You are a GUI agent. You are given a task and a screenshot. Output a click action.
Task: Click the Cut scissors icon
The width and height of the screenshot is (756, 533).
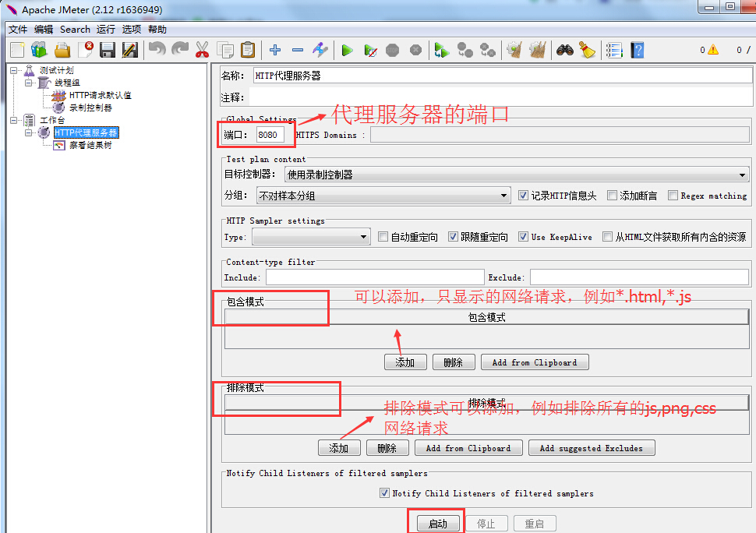(202, 50)
